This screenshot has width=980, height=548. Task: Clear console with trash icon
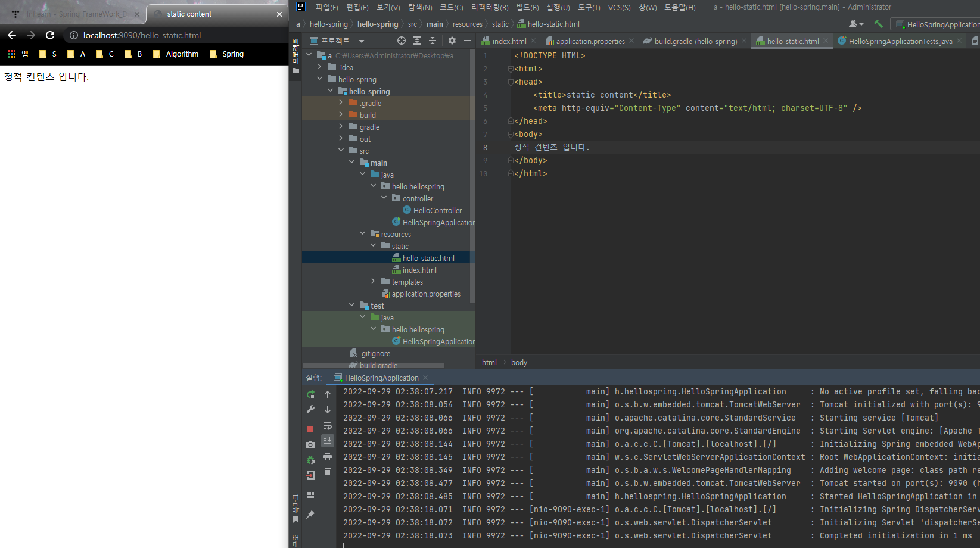tap(328, 472)
